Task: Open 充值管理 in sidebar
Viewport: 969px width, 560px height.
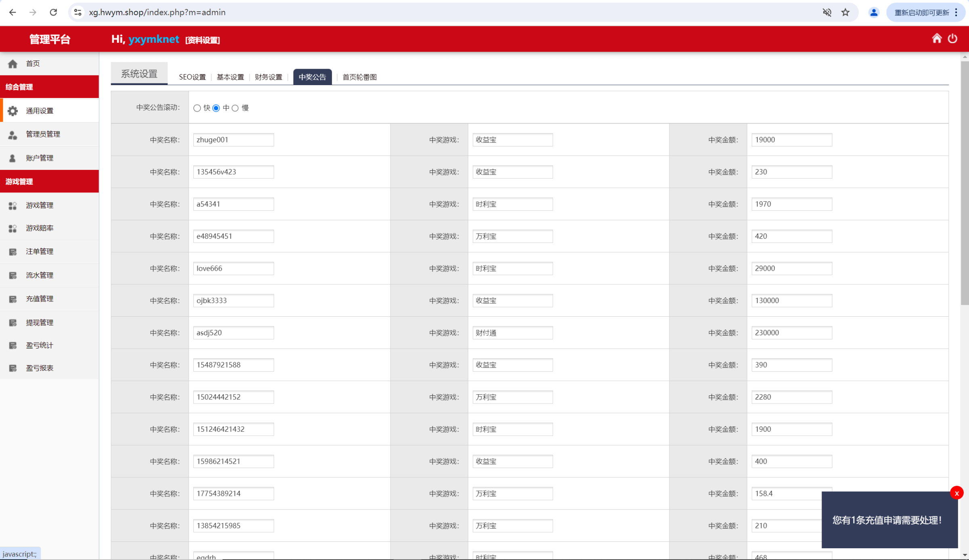Action: [x=40, y=299]
